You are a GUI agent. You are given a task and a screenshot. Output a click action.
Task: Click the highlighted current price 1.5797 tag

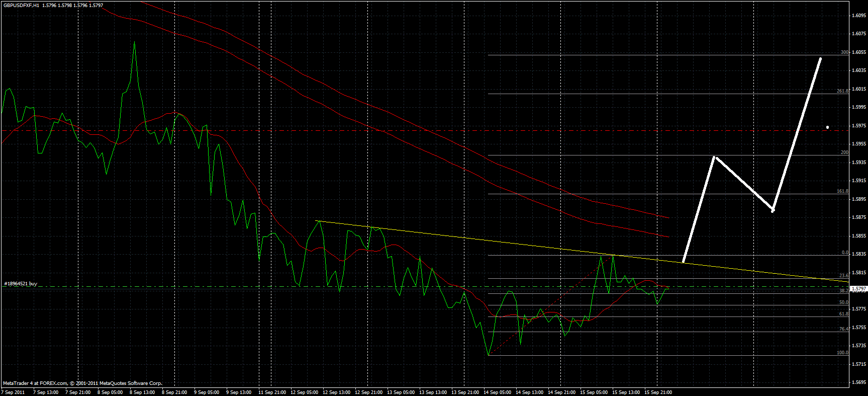pos(859,289)
